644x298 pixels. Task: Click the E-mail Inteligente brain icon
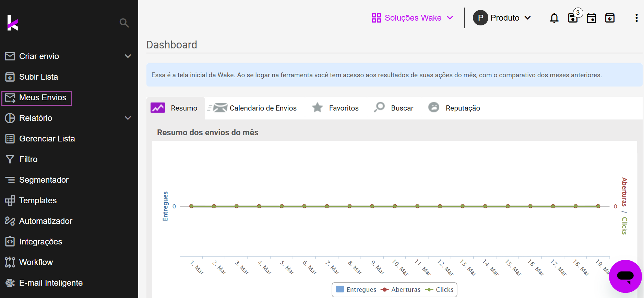coord(10,283)
